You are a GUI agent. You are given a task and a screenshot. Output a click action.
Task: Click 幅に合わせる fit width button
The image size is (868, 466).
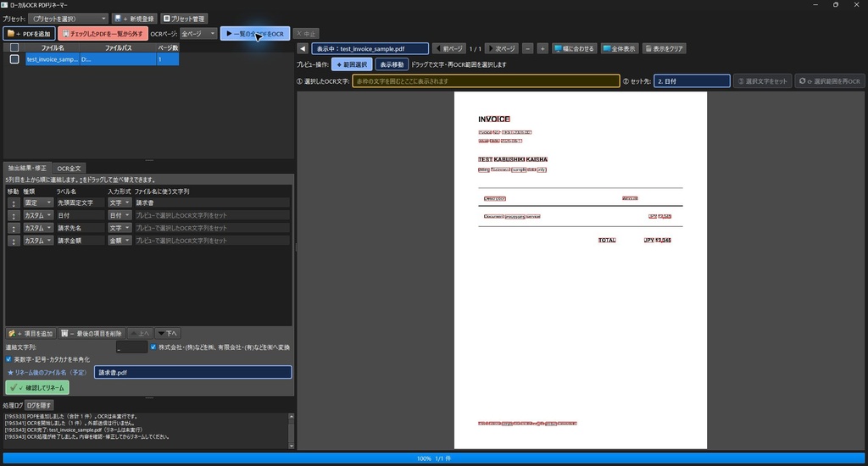[x=574, y=48]
